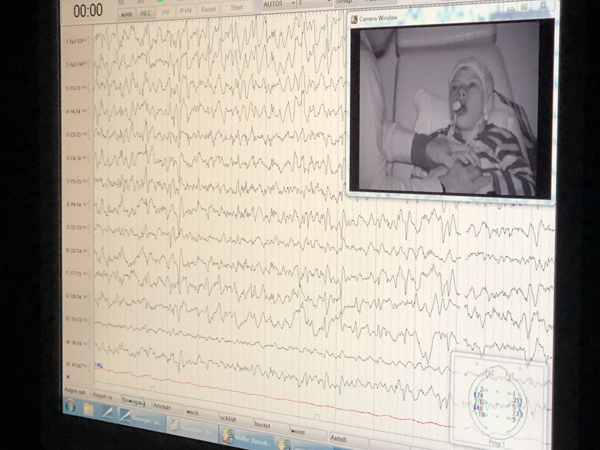Open the Windows Start menu orb
This screenshot has width=600, height=450.
point(70,406)
